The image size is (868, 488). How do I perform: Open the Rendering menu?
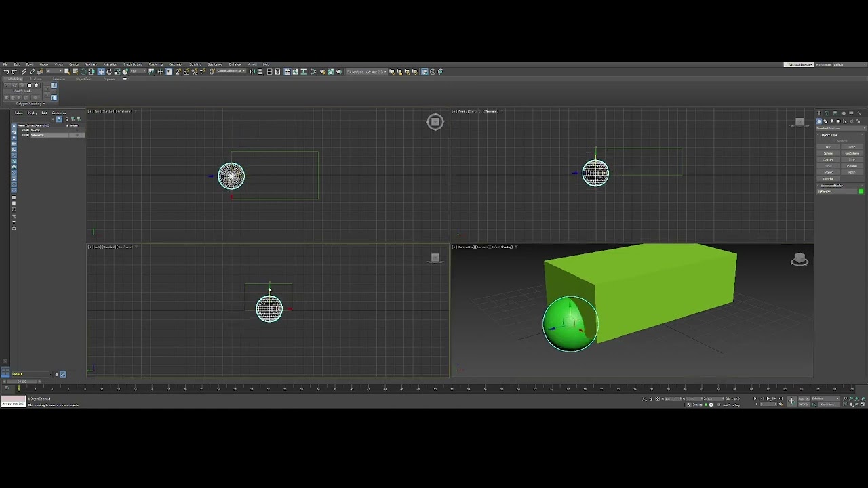(155, 64)
